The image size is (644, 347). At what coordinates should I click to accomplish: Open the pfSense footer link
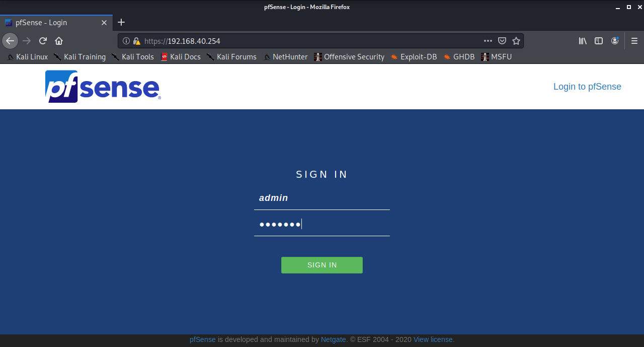(x=203, y=339)
